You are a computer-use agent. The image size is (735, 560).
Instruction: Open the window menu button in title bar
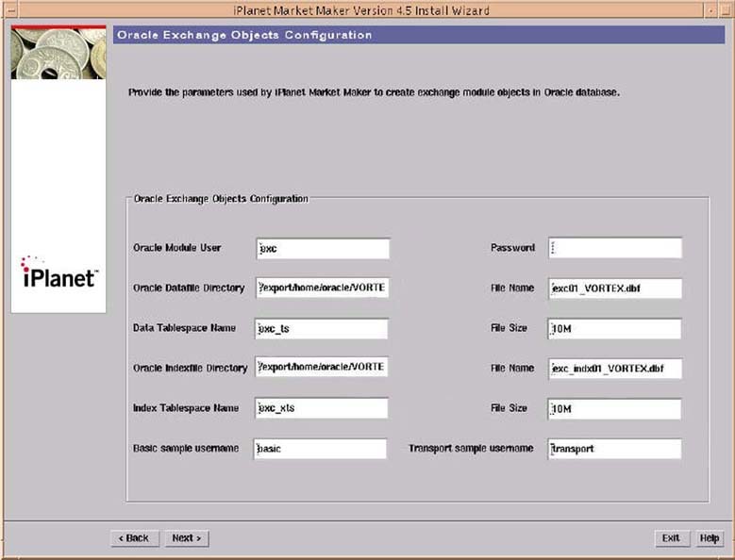[11, 9]
